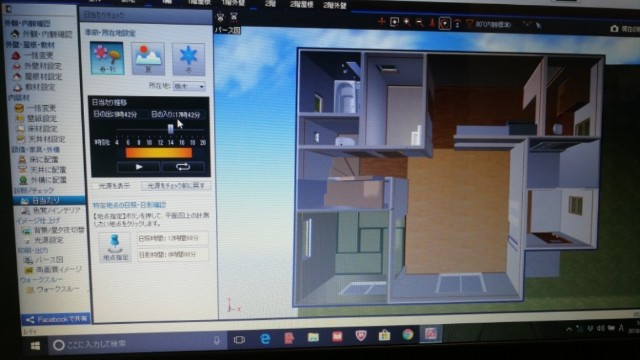
Task: Click the 3D house model view
Action: (449, 178)
